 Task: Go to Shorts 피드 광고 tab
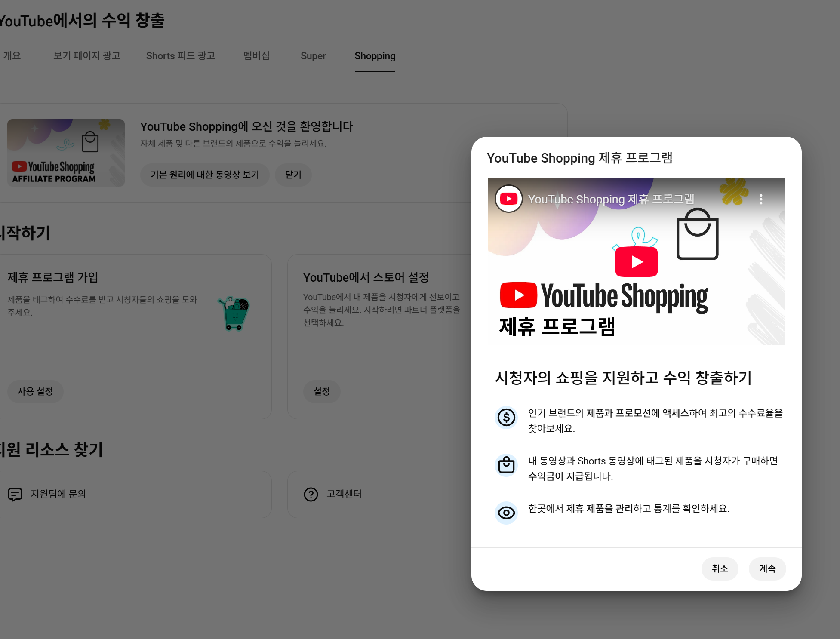[180, 56]
